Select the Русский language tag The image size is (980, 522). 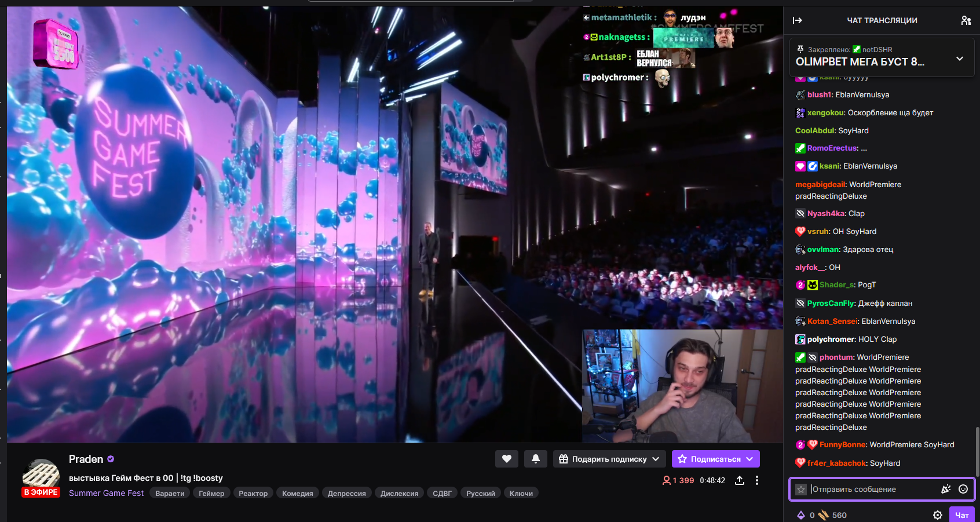click(x=481, y=493)
